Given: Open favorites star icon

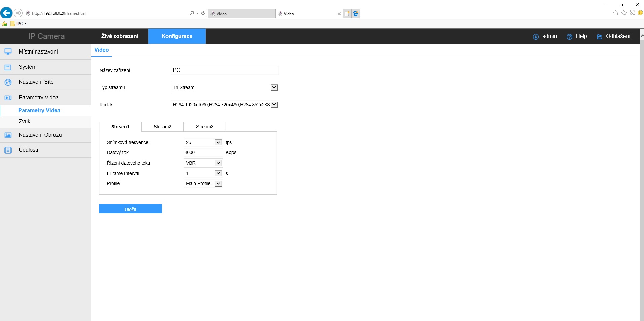Looking at the screenshot, I should (624, 13).
